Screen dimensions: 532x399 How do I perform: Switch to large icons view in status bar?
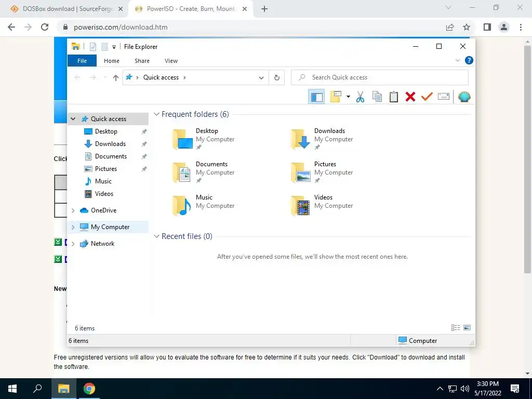[x=467, y=328]
